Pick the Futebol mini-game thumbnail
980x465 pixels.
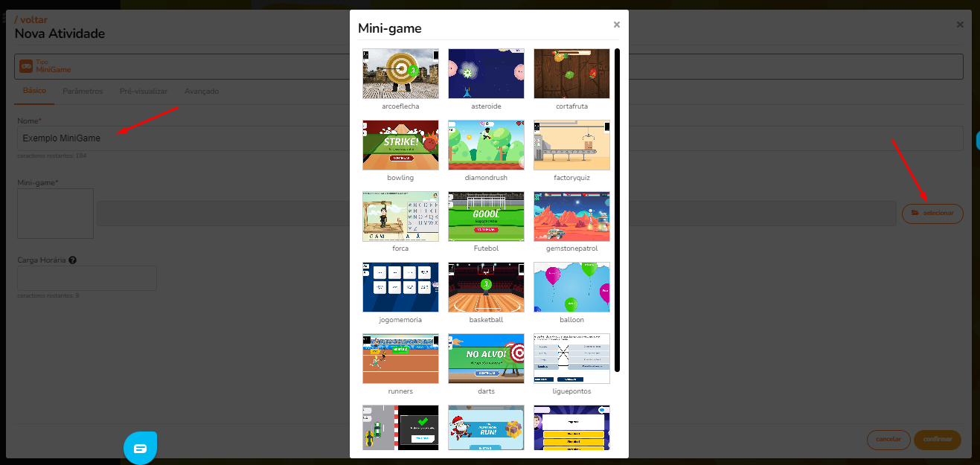pyautogui.click(x=486, y=217)
